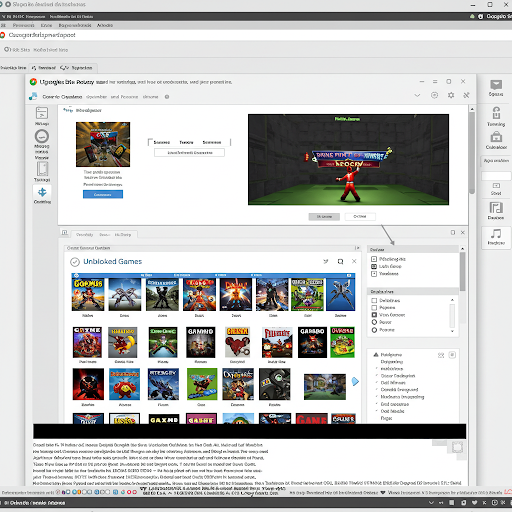The width and height of the screenshot is (512, 512).
Task: Click the green status icon in dark top bar
Action: tap(472, 16)
